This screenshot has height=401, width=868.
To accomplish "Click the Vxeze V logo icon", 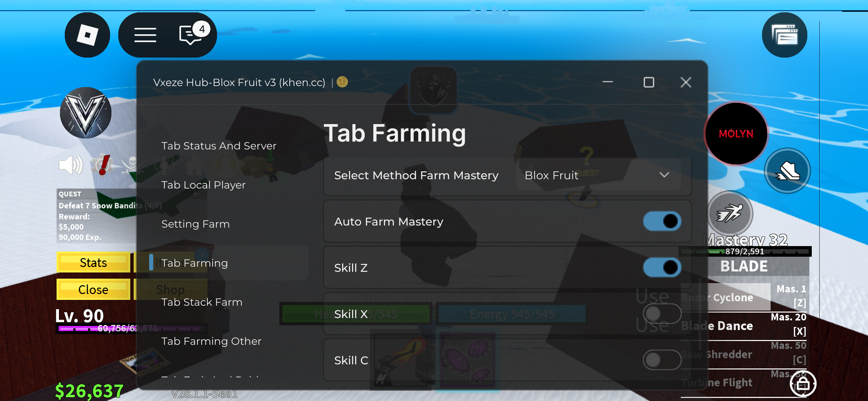I will (86, 113).
